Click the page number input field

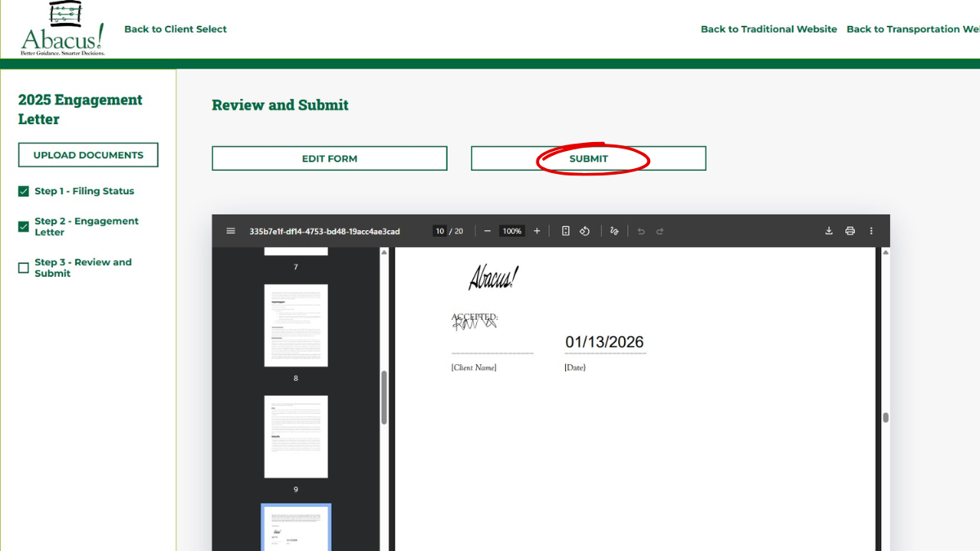point(439,231)
